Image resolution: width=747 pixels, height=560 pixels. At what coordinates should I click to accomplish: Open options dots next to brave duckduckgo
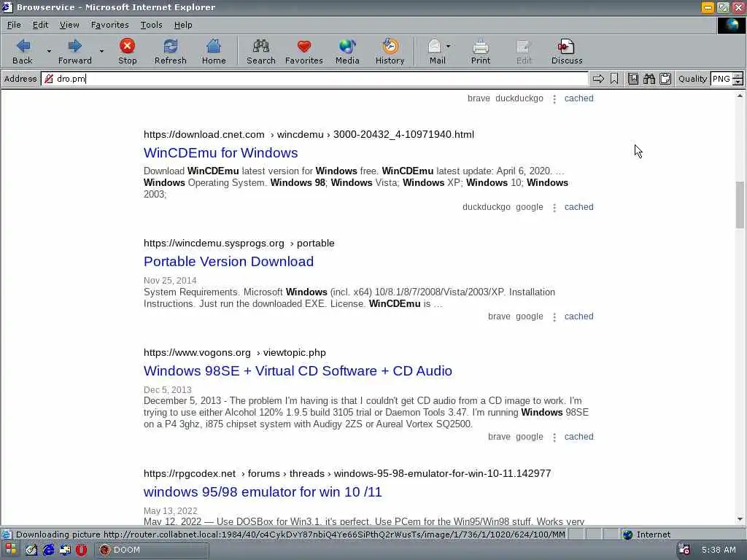click(x=554, y=99)
